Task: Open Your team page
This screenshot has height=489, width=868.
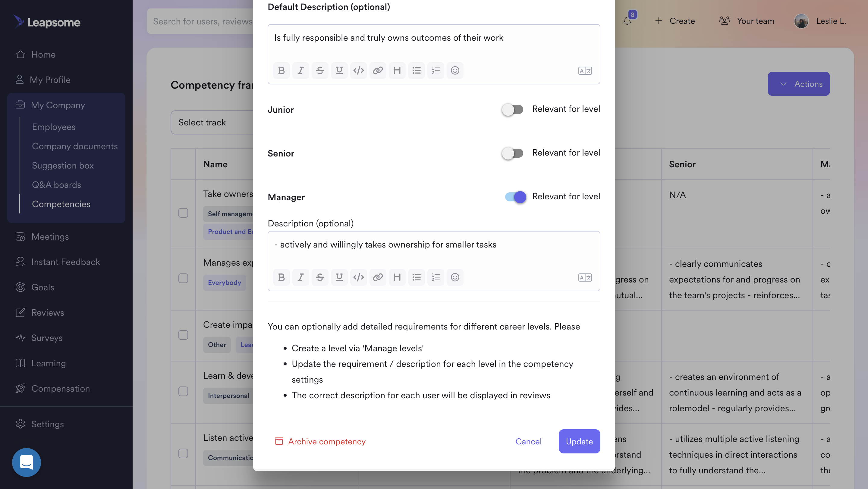Action: click(x=747, y=21)
